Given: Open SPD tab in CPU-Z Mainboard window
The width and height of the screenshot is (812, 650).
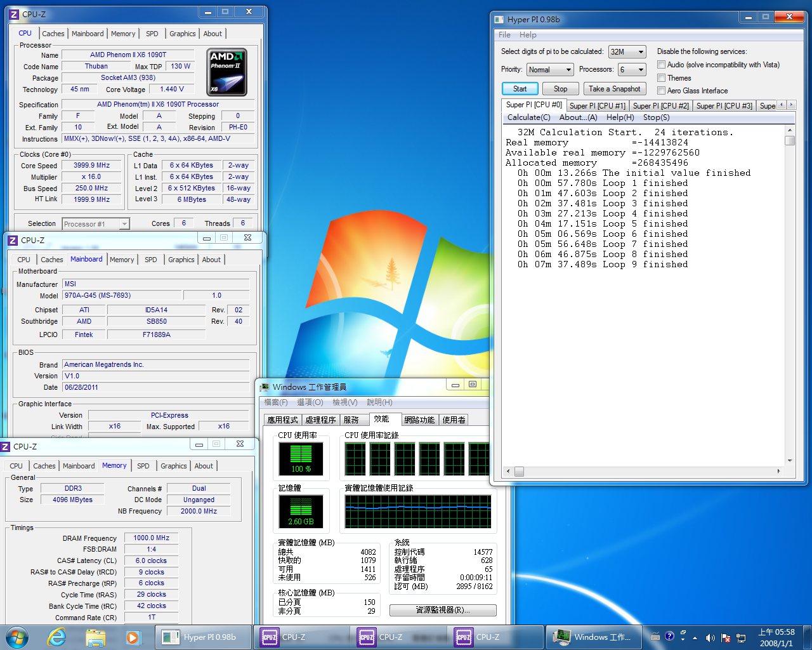Looking at the screenshot, I should point(151,260).
